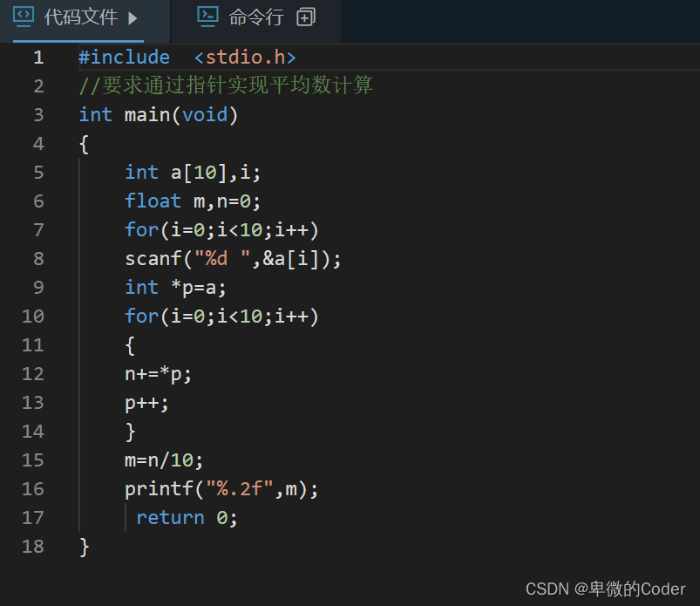Click the final closing brace on line 18
Image resolution: width=700 pixels, height=606 pixels.
pyautogui.click(x=84, y=547)
